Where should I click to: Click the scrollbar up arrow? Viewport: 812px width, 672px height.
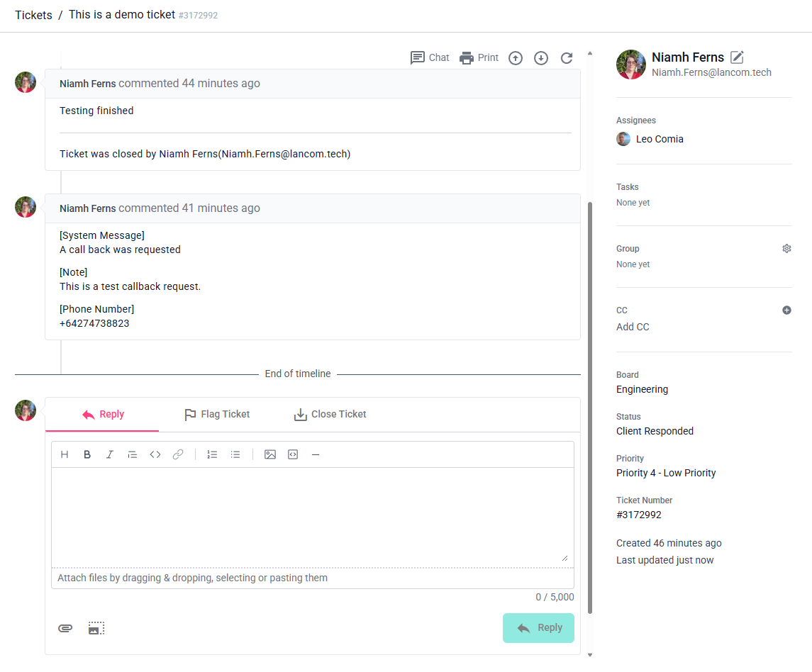pos(590,53)
